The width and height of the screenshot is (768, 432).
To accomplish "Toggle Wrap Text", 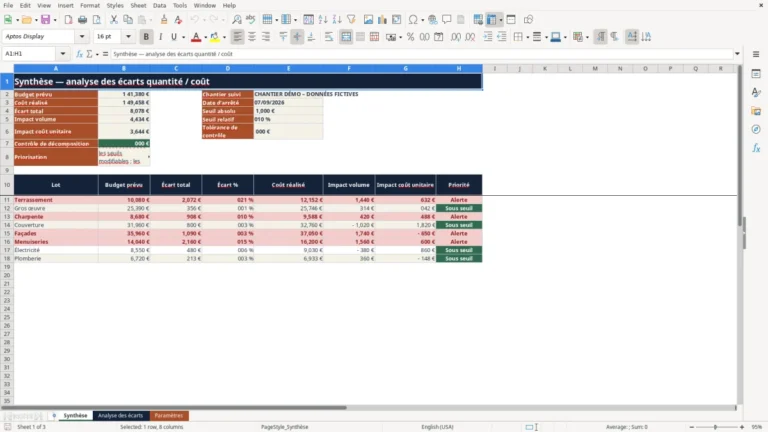I will click(329, 37).
